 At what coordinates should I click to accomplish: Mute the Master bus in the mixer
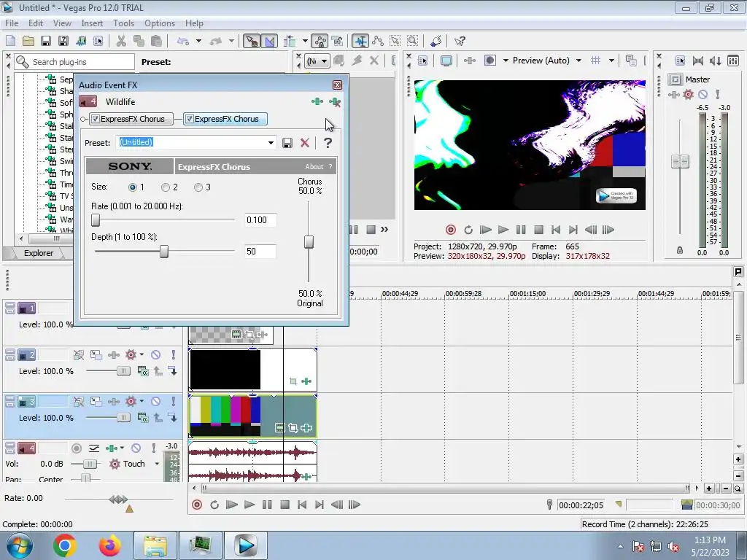pos(703,95)
